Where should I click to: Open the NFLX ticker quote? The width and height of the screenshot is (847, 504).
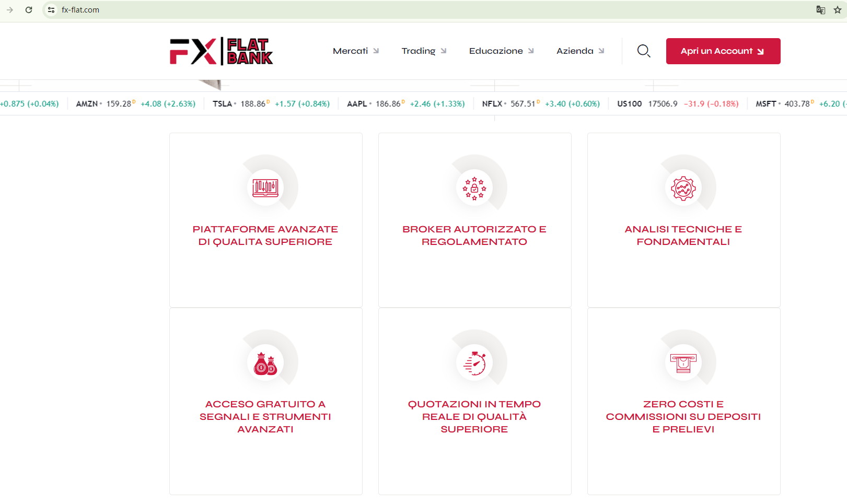point(541,104)
